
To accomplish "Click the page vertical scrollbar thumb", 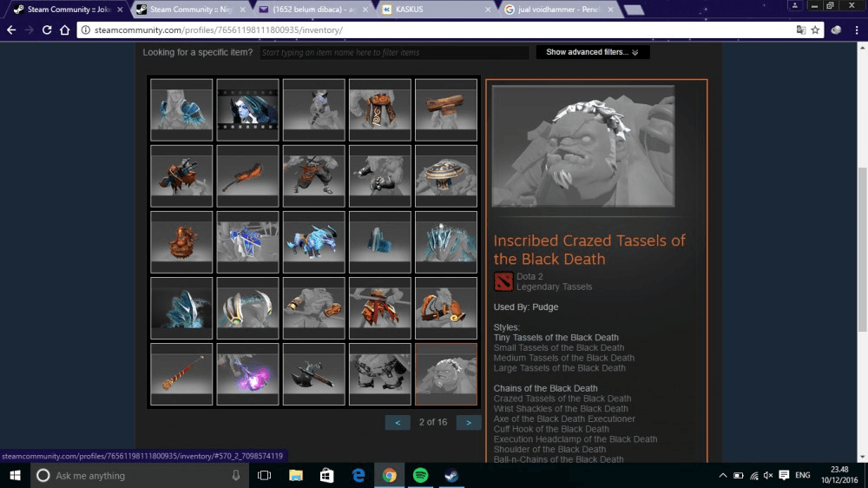I will click(863, 249).
